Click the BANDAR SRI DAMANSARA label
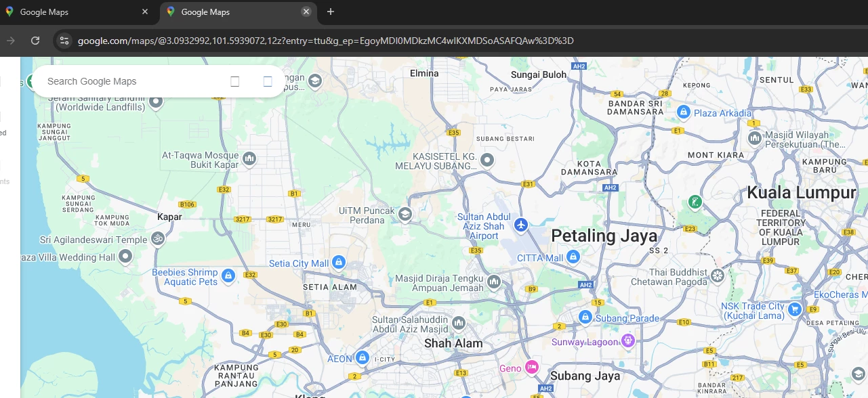 [635, 108]
